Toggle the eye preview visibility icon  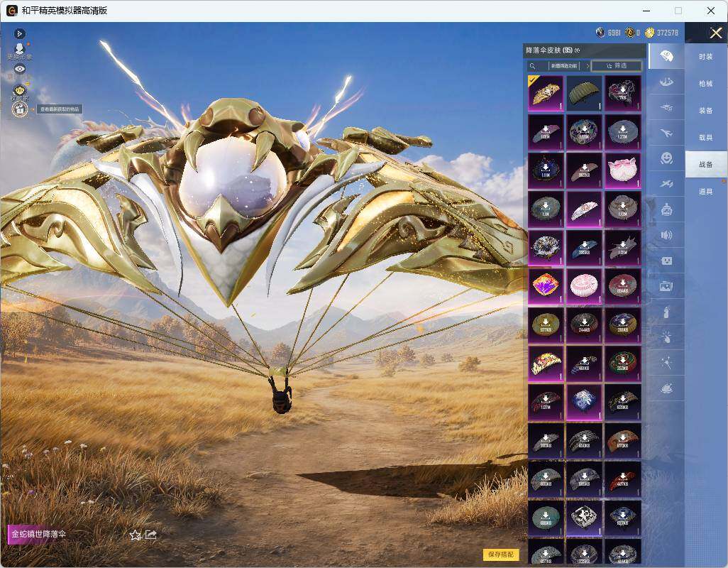coord(19,69)
